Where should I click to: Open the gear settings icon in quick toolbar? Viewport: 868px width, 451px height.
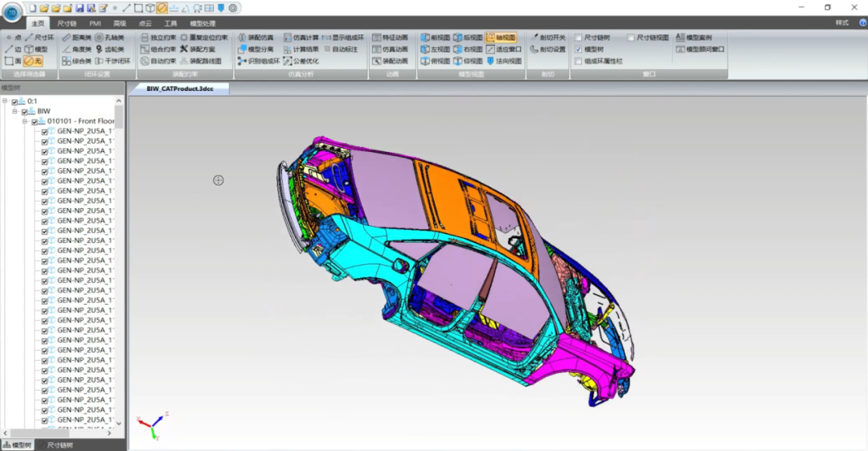(233, 8)
